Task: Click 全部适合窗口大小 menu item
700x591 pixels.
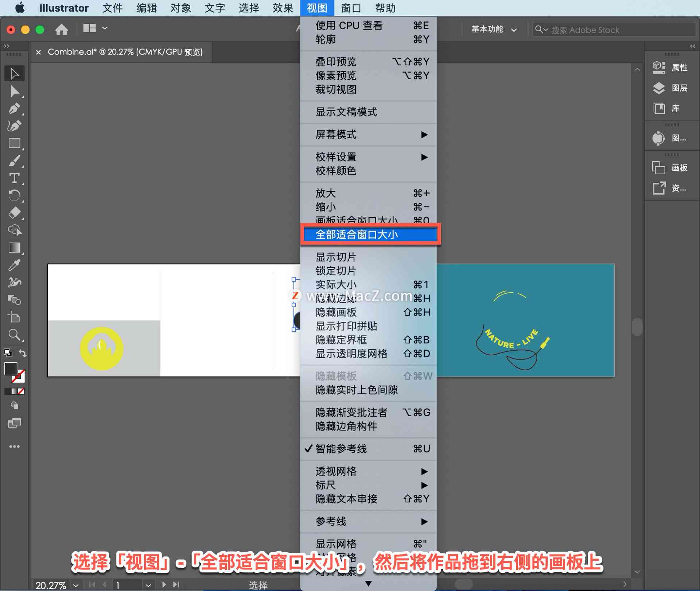Action: tap(370, 235)
